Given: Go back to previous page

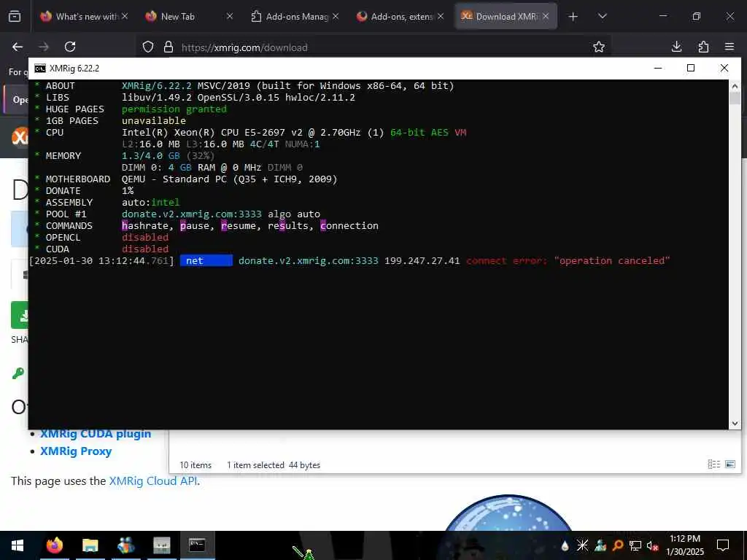Looking at the screenshot, I should coord(18,47).
